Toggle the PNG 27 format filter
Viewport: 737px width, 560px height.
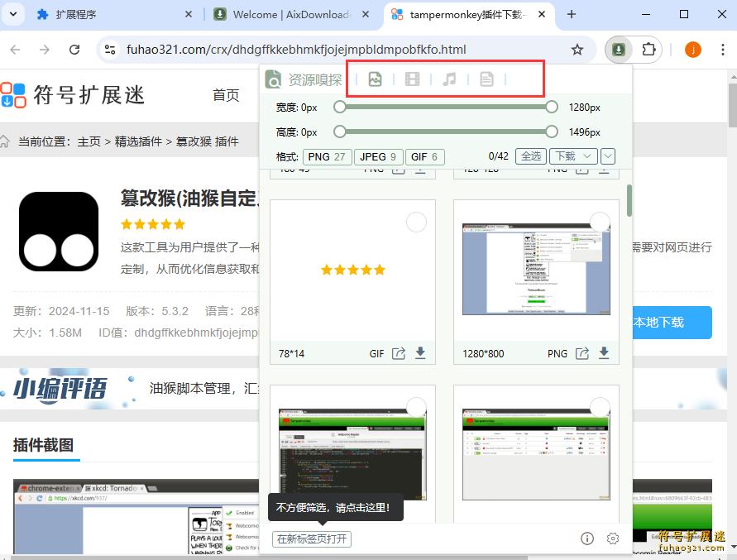(x=327, y=156)
